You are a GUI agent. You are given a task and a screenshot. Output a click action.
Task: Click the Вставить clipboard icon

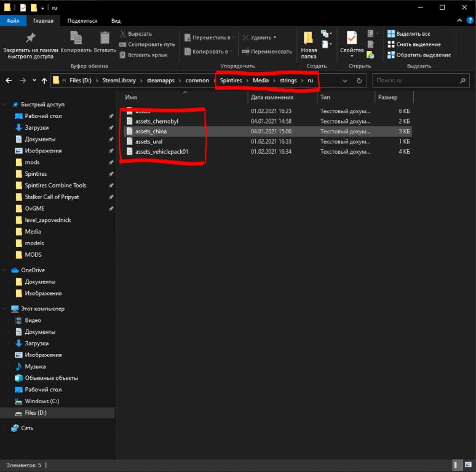[105, 42]
